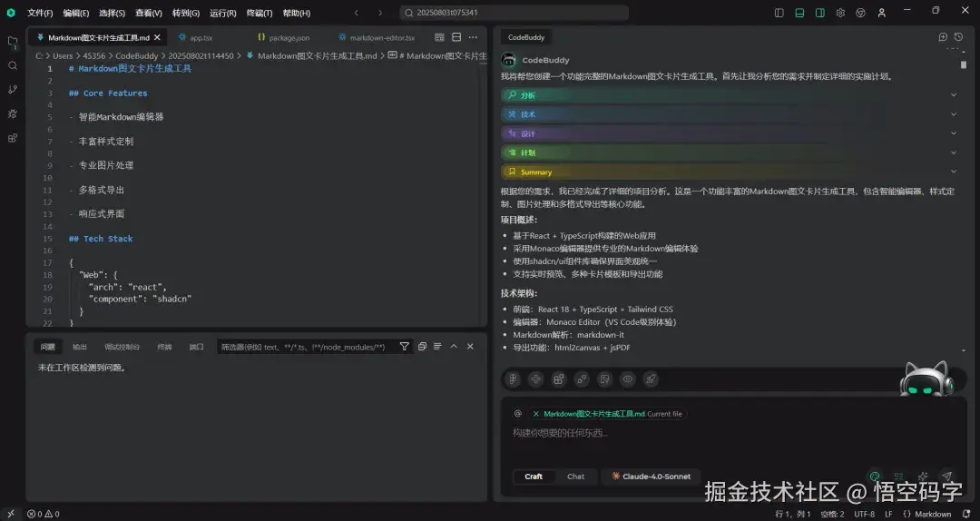
Task: Select the 输出 panel tab
Action: 79,347
